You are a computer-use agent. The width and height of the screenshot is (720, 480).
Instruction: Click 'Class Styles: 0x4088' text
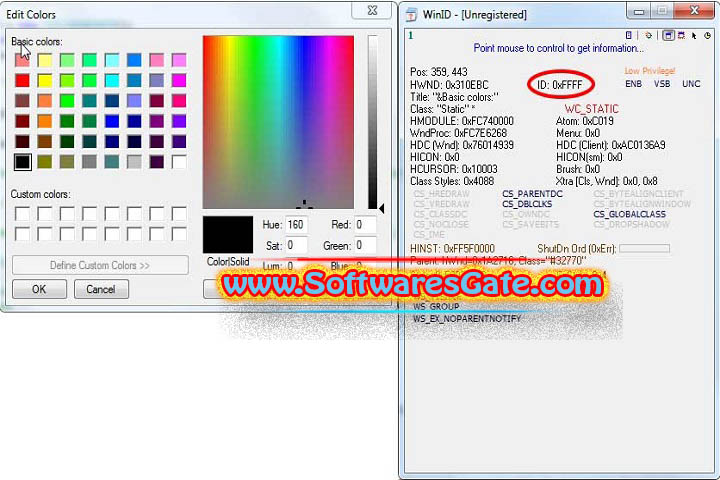pos(452,181)
